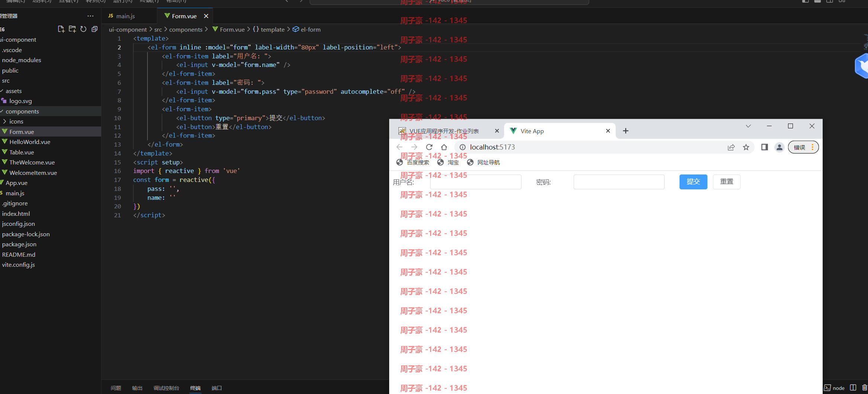Click the 提交 submit button
The height and width of the screenshot is (394, 868).
point(693,182)
